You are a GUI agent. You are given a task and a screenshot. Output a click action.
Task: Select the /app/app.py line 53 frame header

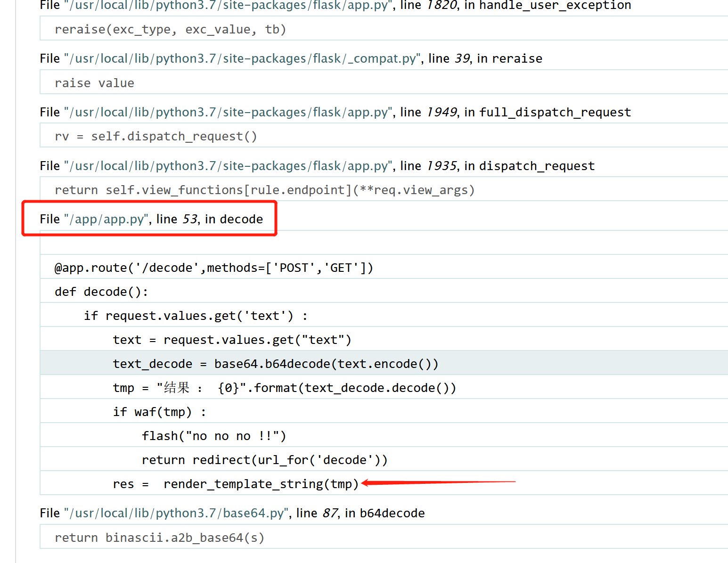click(x=151, y=219)
